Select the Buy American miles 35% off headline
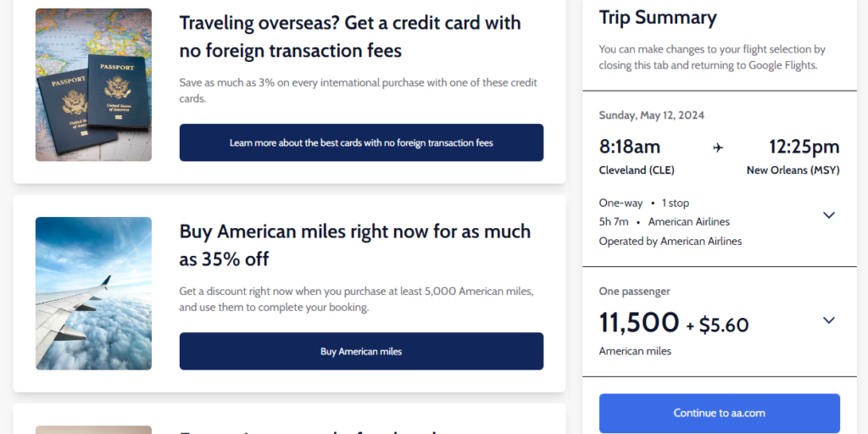Screen dimensions: 868x434 click(x=354, y=245)
